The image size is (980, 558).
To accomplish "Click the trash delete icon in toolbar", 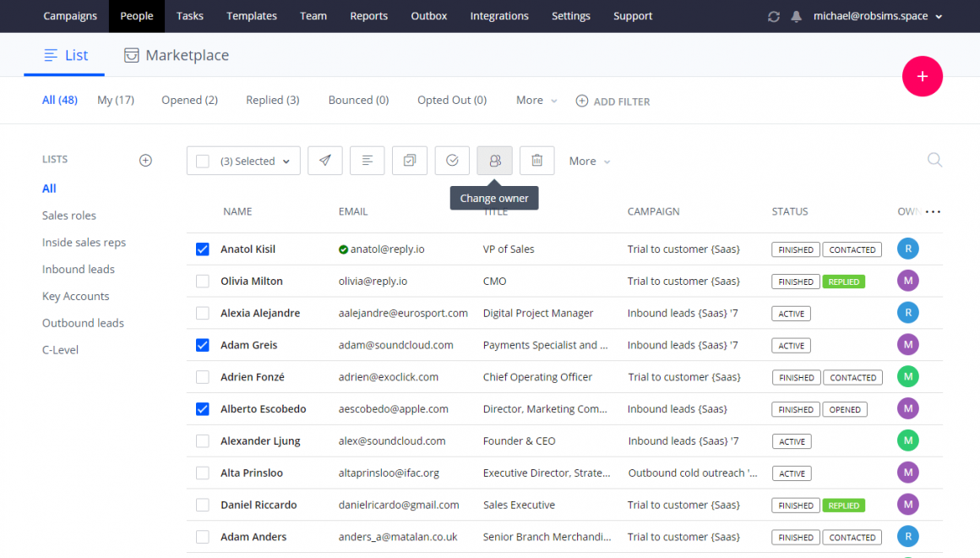I will point(536,161).
